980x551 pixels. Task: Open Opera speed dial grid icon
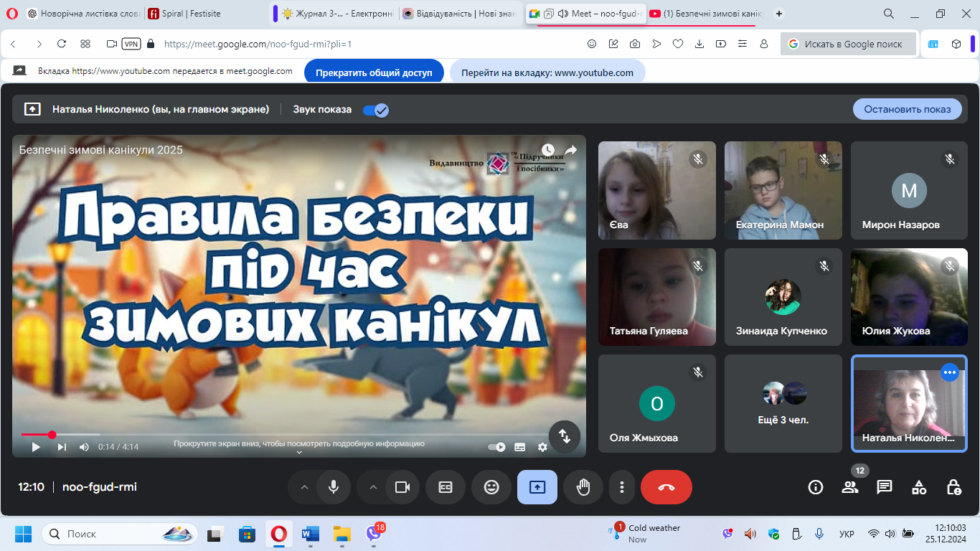85,44
